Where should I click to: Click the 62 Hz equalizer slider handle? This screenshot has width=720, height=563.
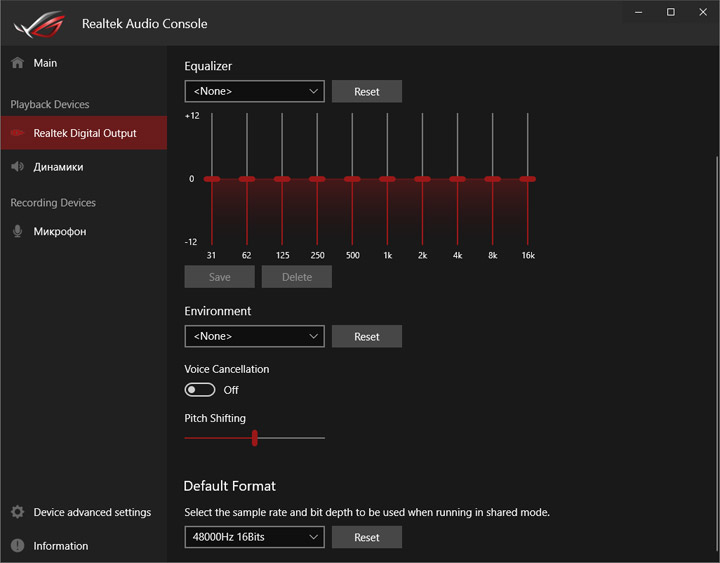247,179
